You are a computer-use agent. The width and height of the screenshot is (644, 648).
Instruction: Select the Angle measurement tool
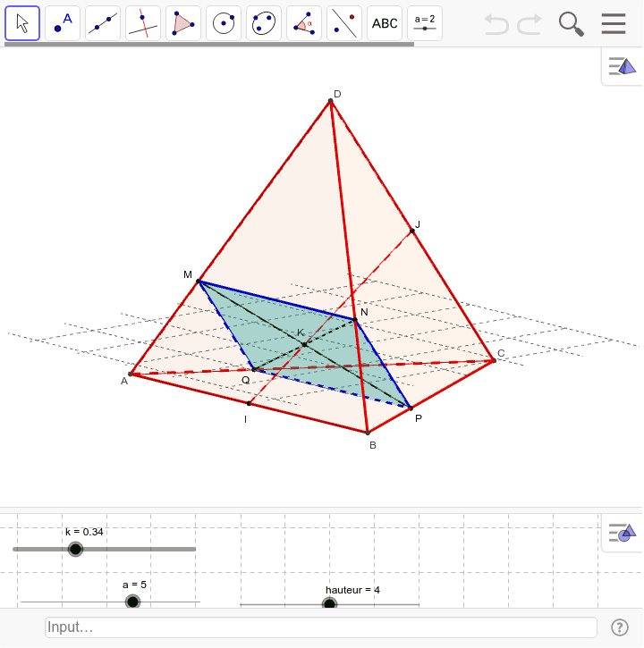(304, 23)
